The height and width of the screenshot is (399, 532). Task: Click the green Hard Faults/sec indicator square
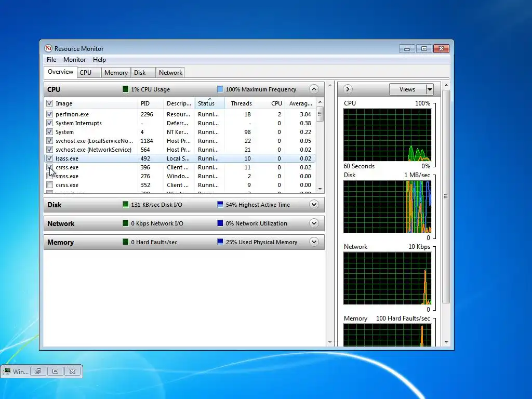pos(126,242)
